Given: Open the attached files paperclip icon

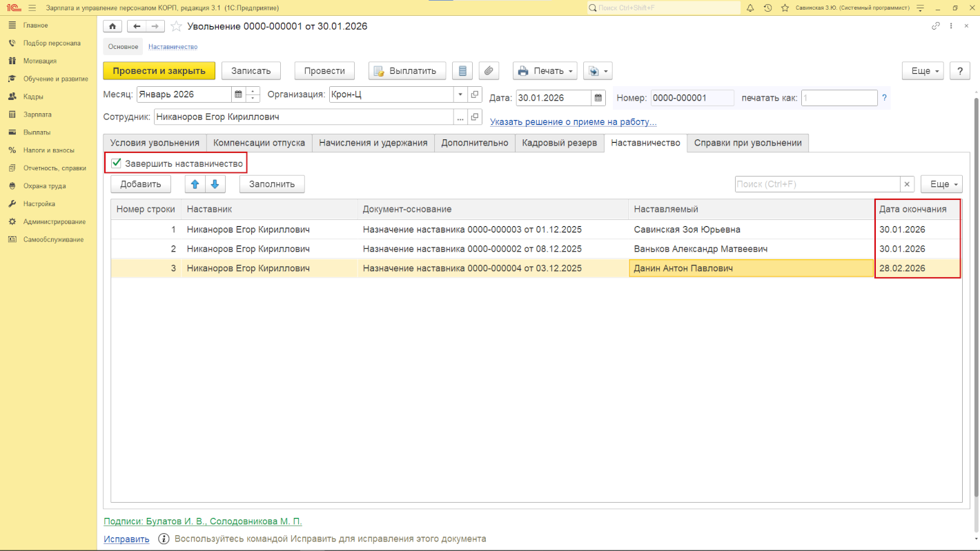Looking at the screenshot, I should [x=489, y=70].
